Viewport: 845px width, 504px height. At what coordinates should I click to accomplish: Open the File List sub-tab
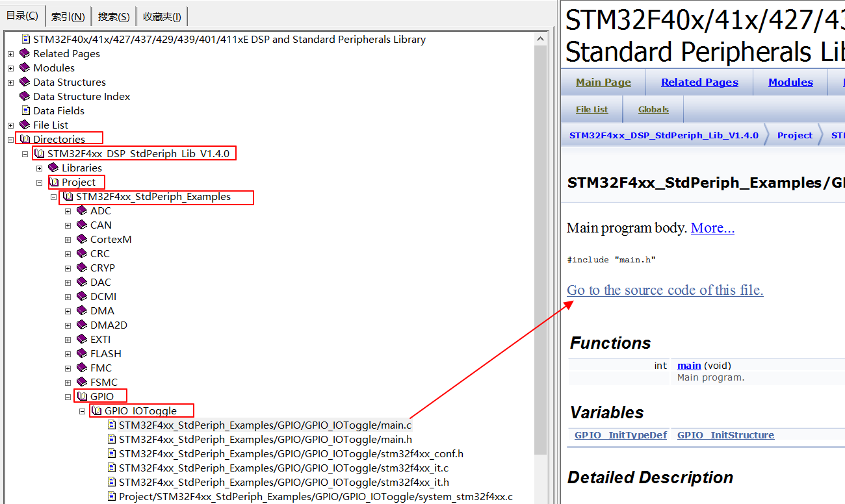591,109
